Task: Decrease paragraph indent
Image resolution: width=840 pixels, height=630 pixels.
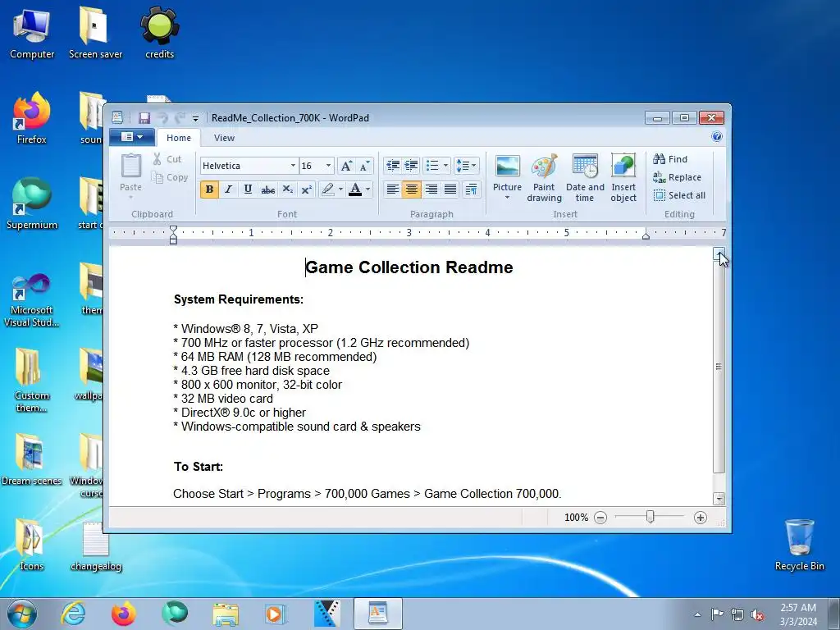Action: coord(393,166)
